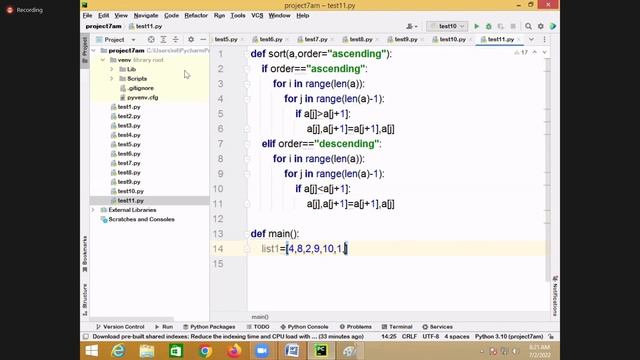640x360 pixels.
Task: Open the Bookmarks side panel
Action: [x=85, y=254]
